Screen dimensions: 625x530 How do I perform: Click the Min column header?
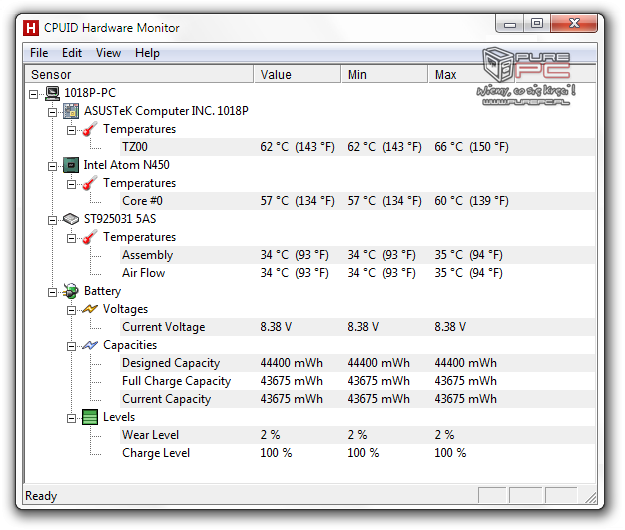pos(385,75)
